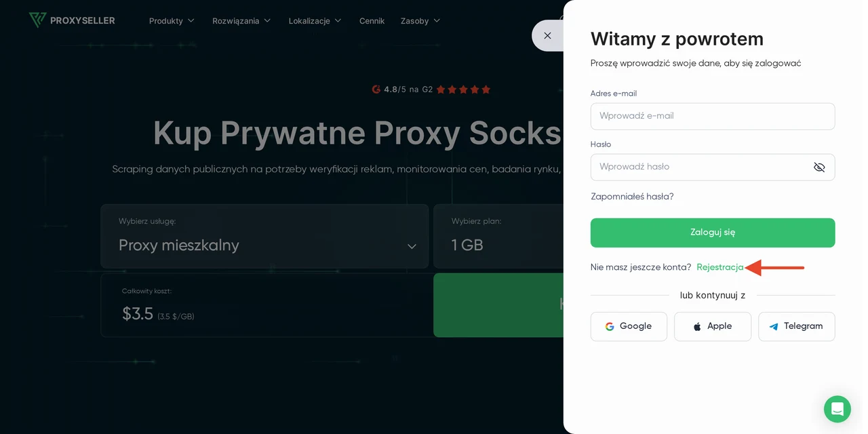Open the Zasoby menu
The height and width of the screenshot is (434, 868).
[420, 21]
